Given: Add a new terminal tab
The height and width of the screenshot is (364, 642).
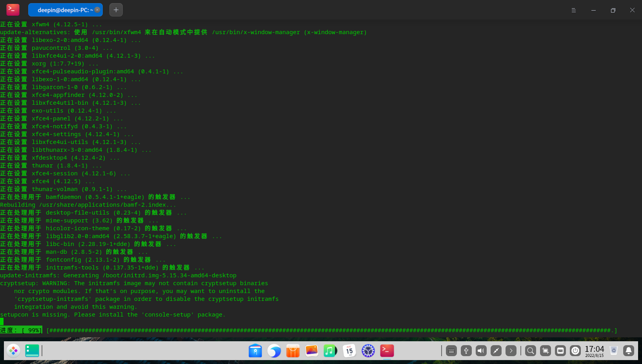Looking at the screenshot, I should point(116,10).
